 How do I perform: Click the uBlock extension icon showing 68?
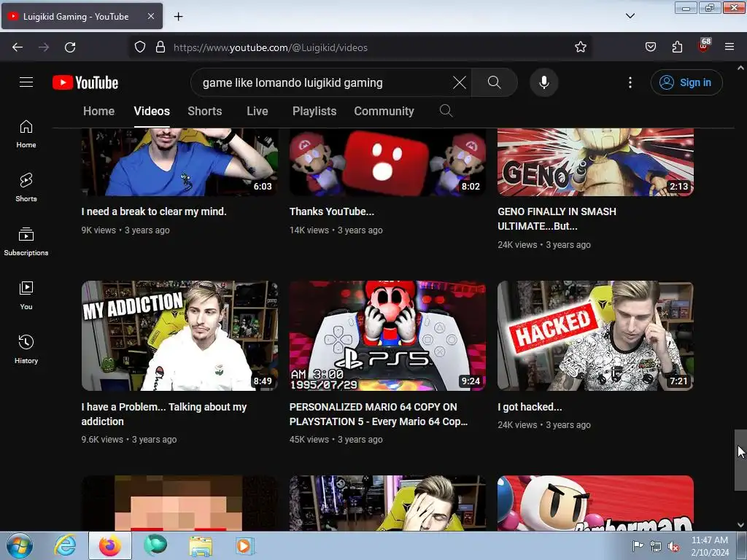click(703, 46)
